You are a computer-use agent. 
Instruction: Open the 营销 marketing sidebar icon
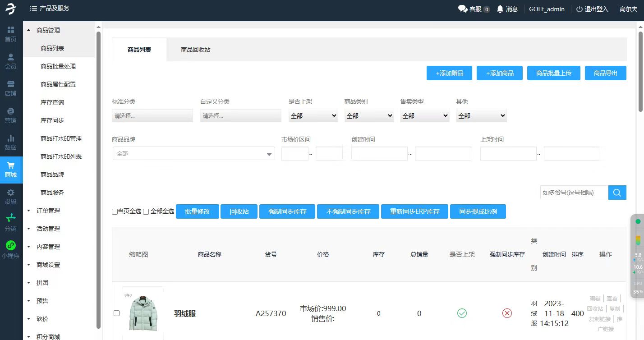point(11,115)
